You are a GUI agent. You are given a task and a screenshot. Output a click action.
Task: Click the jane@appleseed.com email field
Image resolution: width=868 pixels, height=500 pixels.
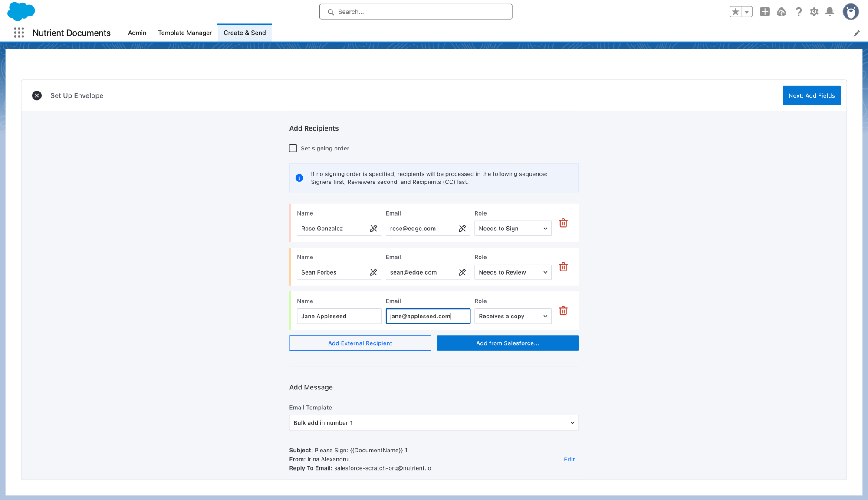(x=428, y=316)
